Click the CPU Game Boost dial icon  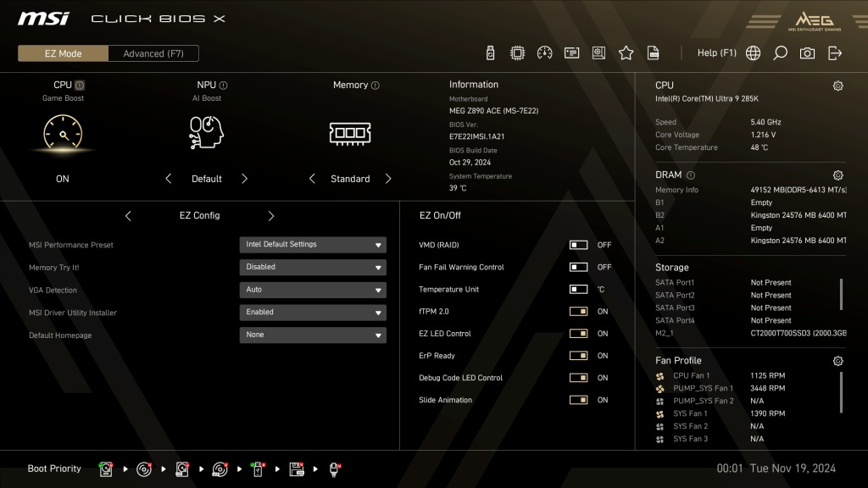(x=63, y=133)
